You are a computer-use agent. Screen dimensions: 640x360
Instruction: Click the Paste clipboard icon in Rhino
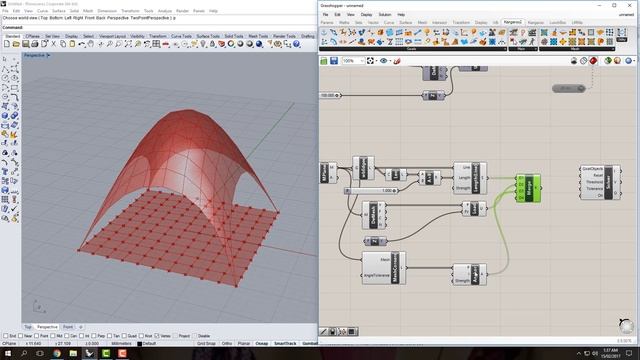72,44
